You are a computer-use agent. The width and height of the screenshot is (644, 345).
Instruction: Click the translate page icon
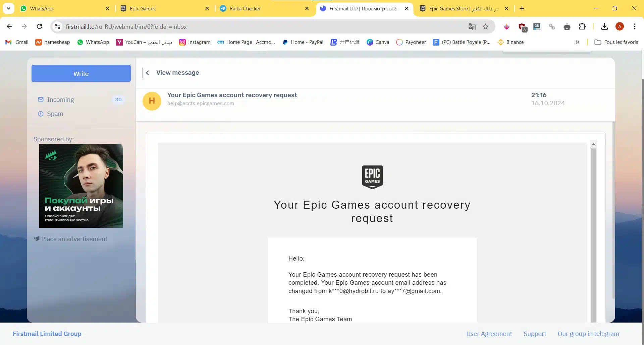pos(472,26)
